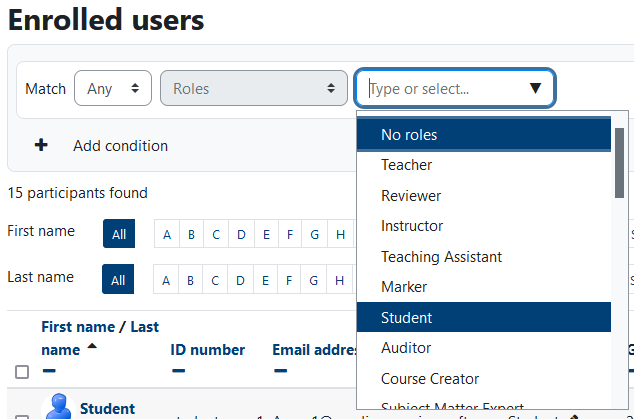Filter last name by letter H
This screenshot has width=634, height=419.
point(340,280)
